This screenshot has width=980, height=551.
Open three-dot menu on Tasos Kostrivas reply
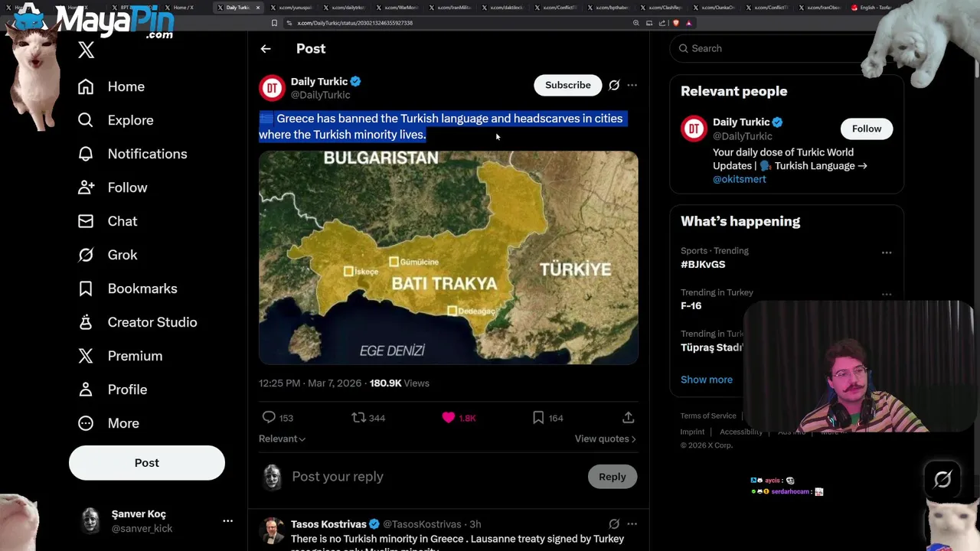pyautogui.click(x=632, y=524)
